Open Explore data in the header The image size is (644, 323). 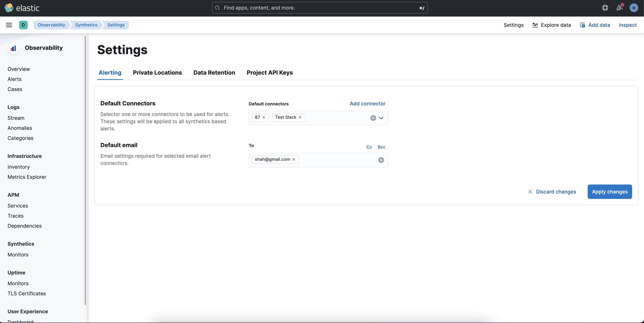click(551, 25)
